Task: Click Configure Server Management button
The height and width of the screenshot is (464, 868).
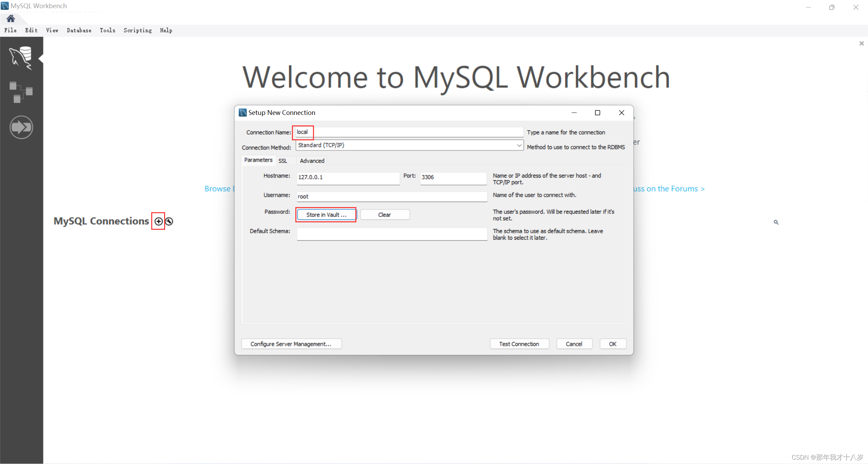Action: (x=291, y=344)
